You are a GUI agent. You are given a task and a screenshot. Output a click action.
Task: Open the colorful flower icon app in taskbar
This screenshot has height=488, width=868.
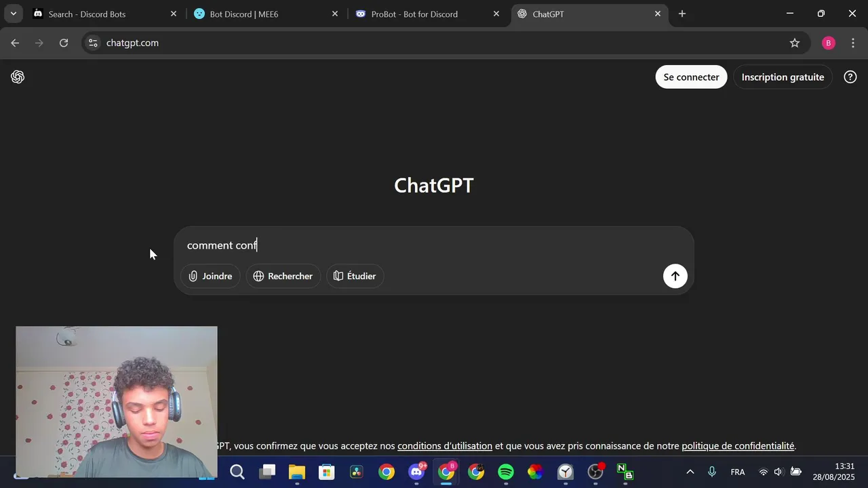click(x=536, y=472)
